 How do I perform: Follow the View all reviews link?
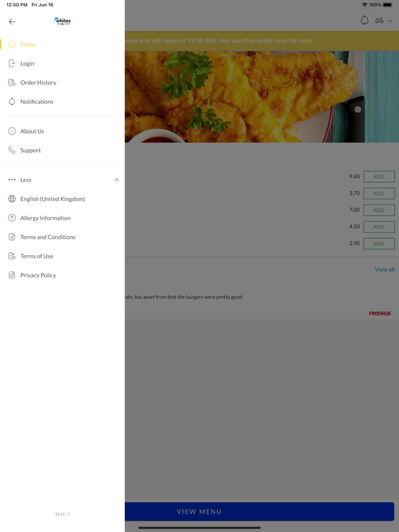coord(384,269)
